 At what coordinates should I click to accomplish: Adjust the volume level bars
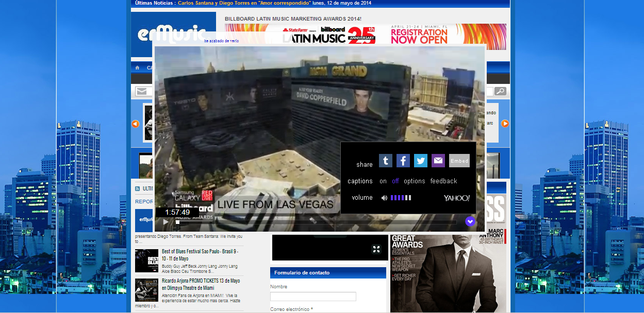tap(401, 198)
